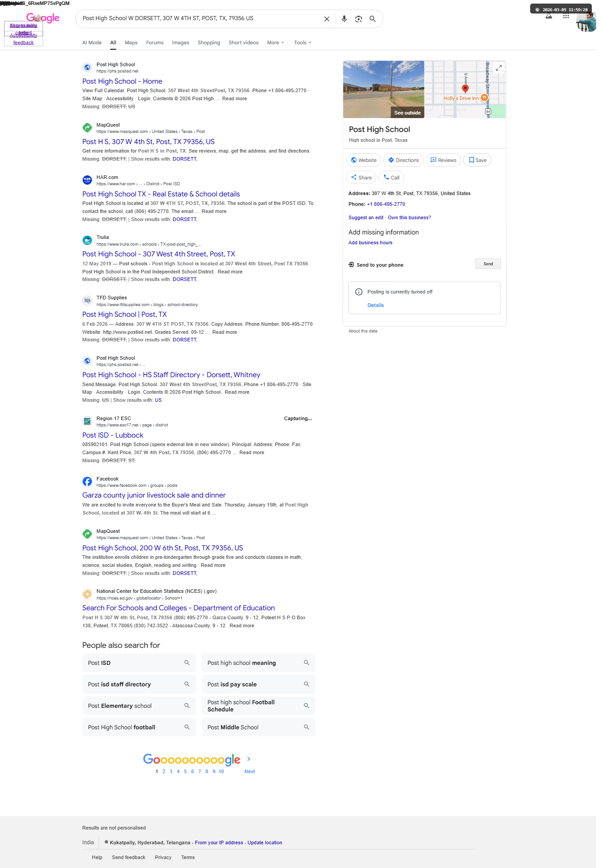
Task: Open 'Post ISD - Lubbock' result
Action: (113, 435)
